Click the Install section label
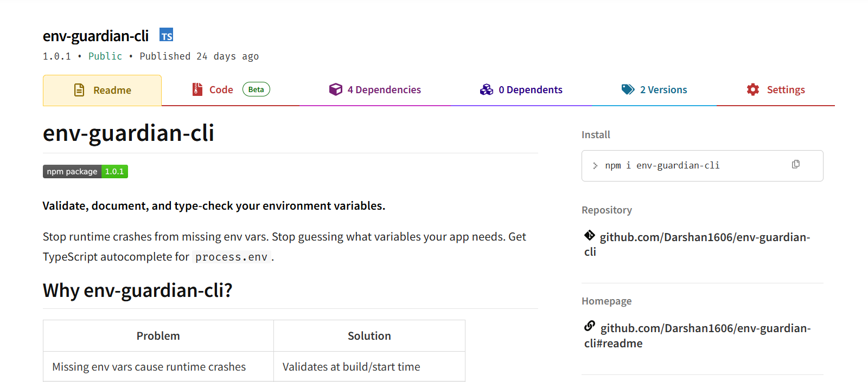The height and width of the screenshot is (382, 868). pyautogui.click(x=596, y=134)
